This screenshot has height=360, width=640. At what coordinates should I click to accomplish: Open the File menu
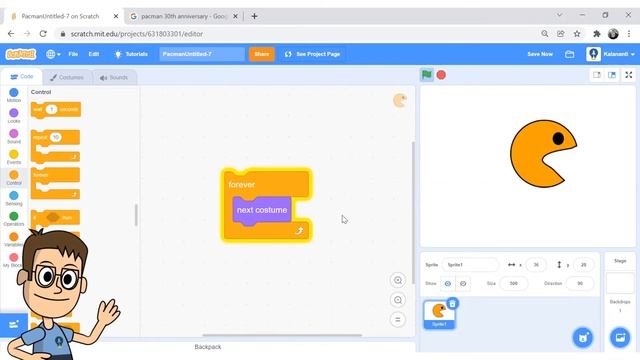(x=73, y=54)
